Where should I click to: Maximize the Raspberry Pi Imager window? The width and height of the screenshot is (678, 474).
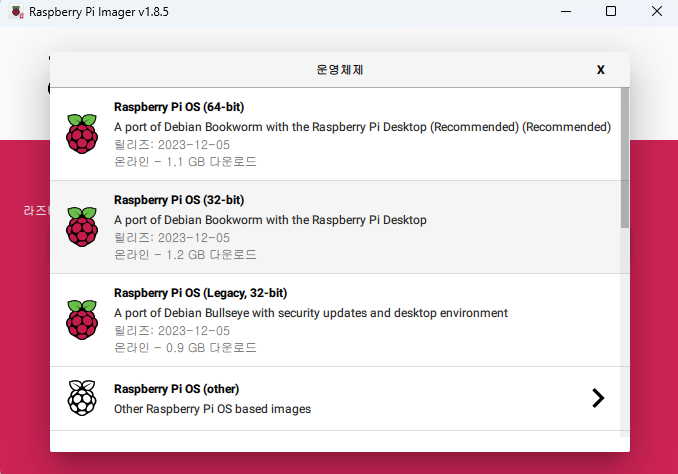point(611,11)
